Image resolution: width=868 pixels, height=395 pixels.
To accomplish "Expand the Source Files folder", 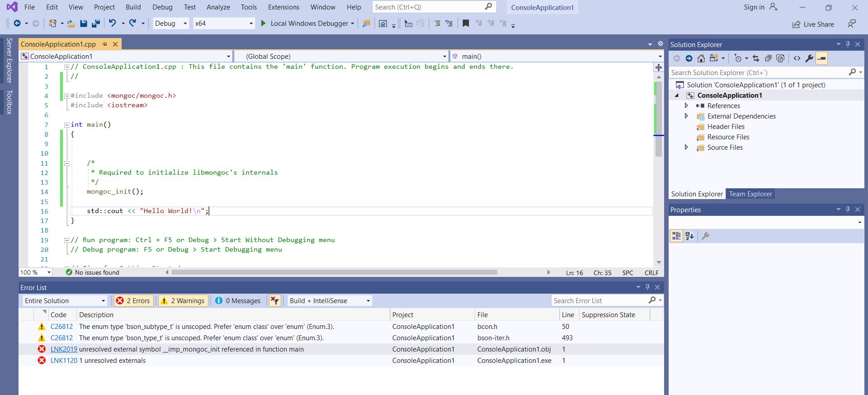I will [686, 148].
